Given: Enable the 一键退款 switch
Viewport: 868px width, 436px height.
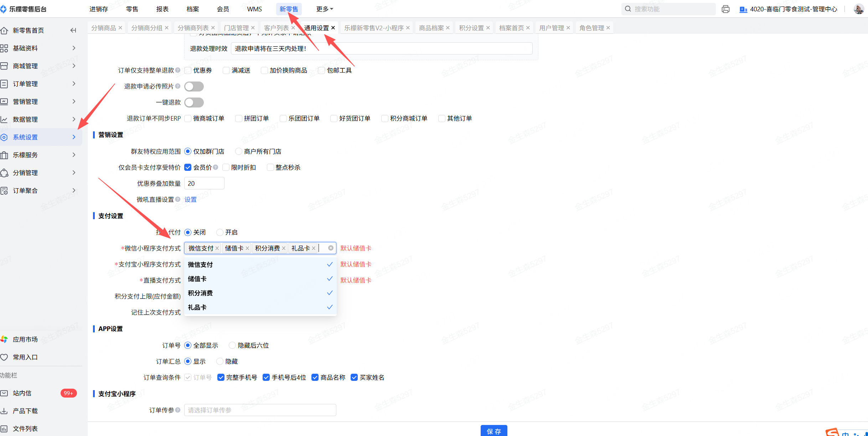Looking at the screenshot, I should pos(194,103).
